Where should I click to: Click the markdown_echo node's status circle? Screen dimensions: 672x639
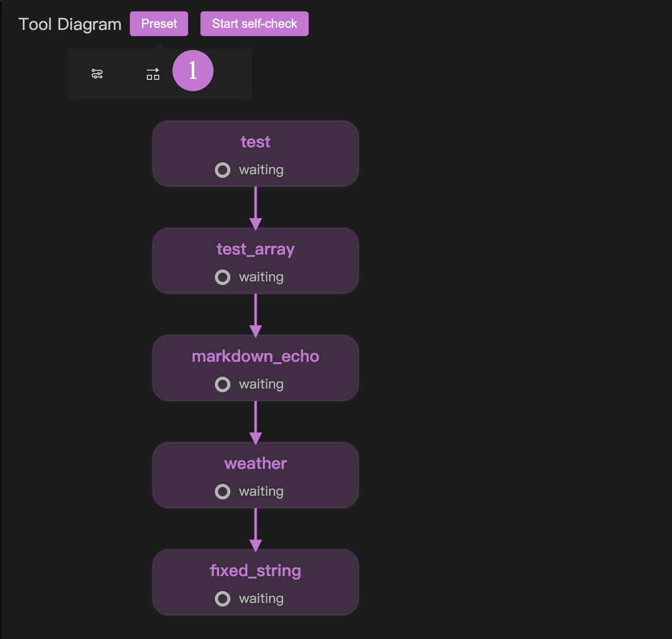[x=223, y=384]
